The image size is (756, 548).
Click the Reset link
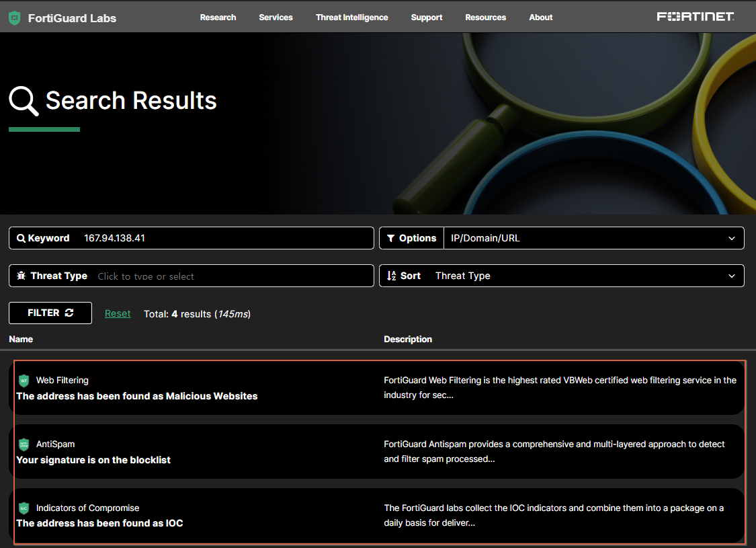118,313
